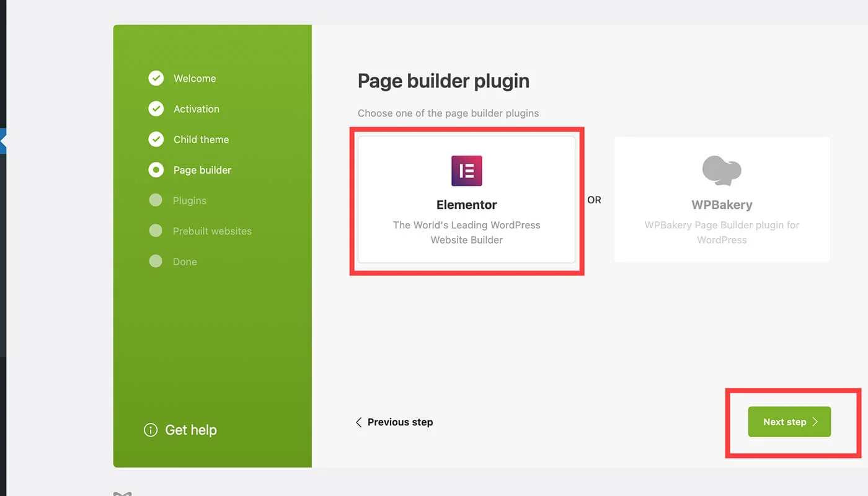
Task: Click the Activation step checkmark icon
Action: (x=156, y=108)
